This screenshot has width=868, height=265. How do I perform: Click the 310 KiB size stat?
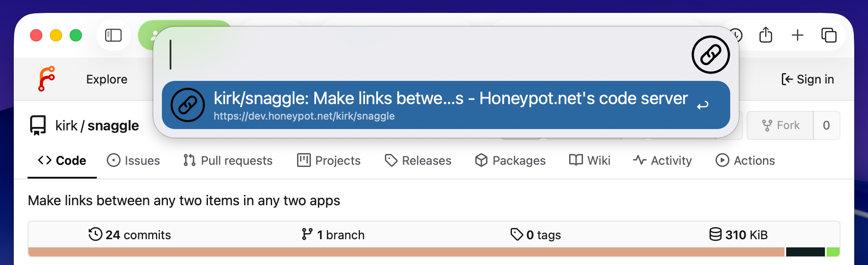(x=738, y=235)
